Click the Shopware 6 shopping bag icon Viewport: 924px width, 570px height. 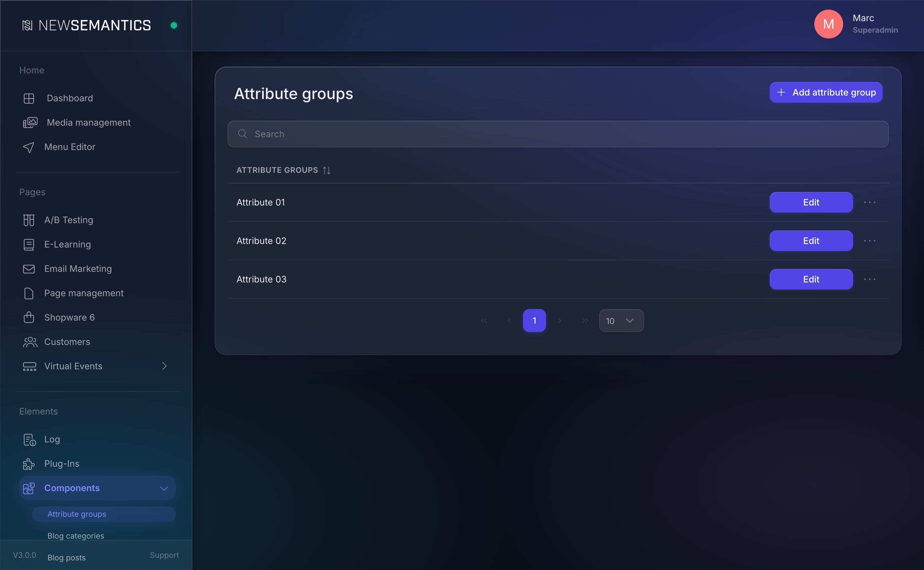(29, 317)
